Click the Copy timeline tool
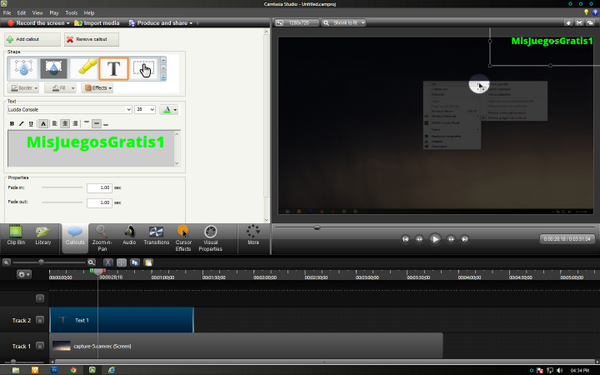The image size is (600, 375). [x=135, y=262]
